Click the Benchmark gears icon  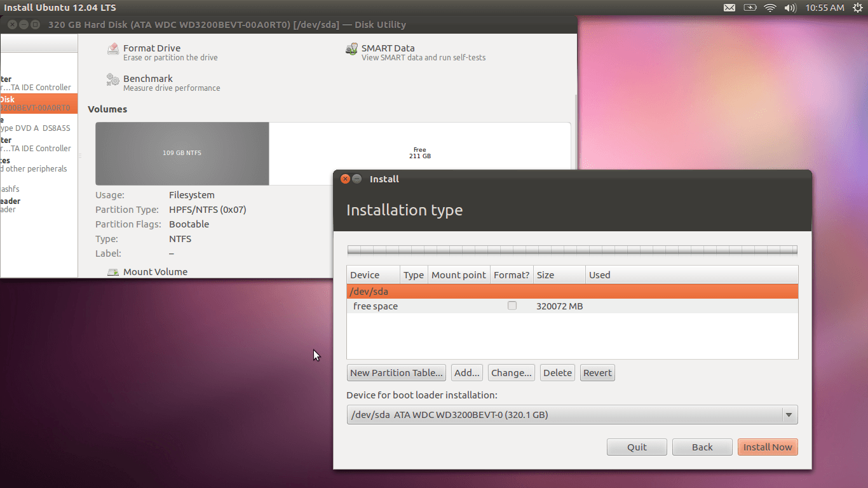click(113, 79)
